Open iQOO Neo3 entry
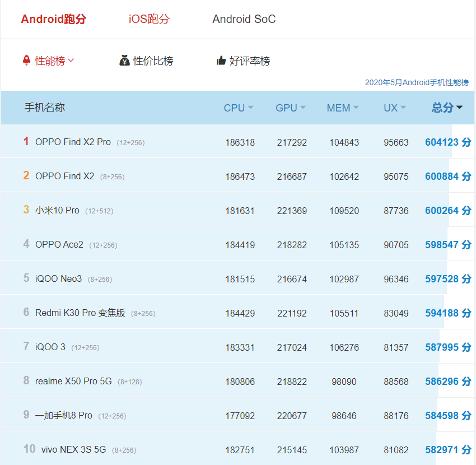Screen dimensions: 476x465 [x=58, y=278]
